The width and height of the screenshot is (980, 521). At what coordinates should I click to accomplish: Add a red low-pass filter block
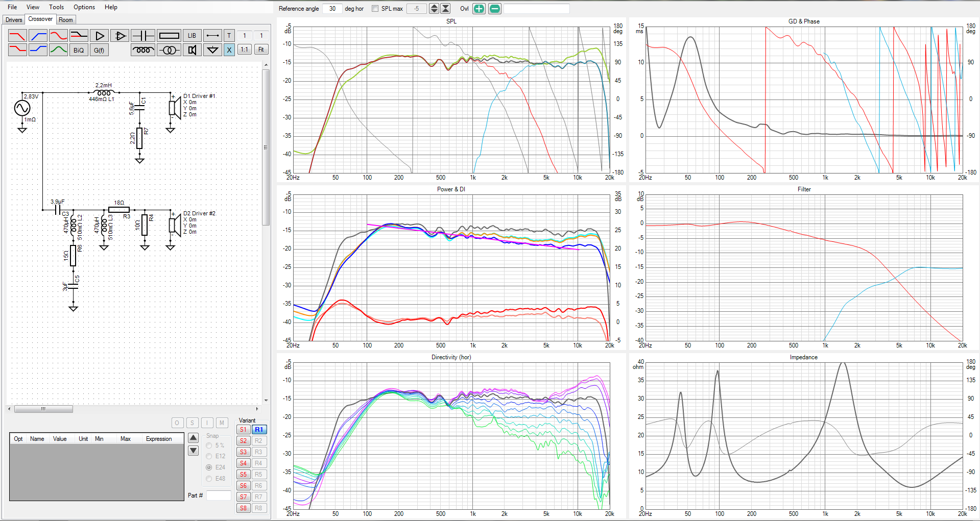coord(18,36)
